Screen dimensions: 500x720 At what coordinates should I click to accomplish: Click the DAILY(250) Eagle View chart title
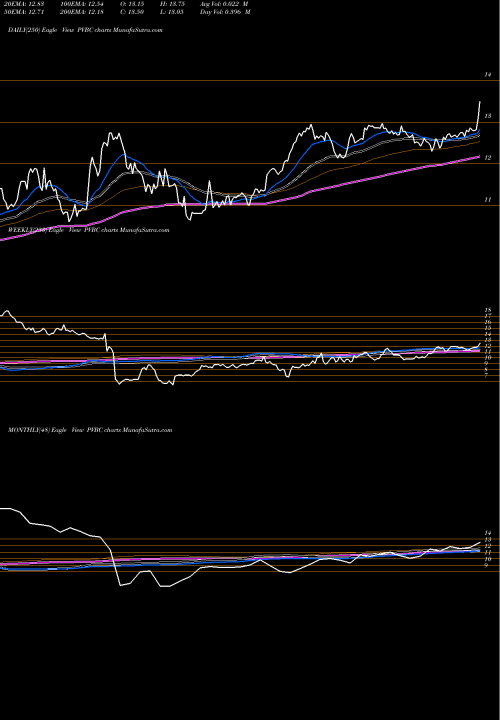85,30
